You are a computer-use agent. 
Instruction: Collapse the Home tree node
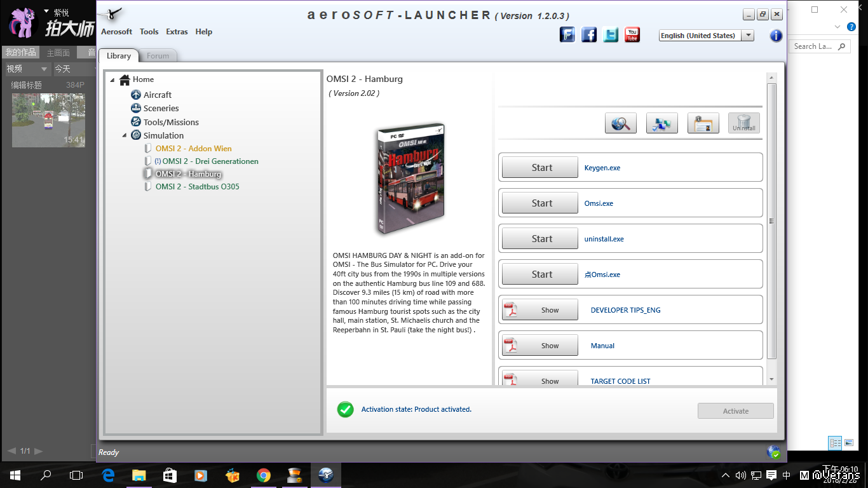coord(113,80)
